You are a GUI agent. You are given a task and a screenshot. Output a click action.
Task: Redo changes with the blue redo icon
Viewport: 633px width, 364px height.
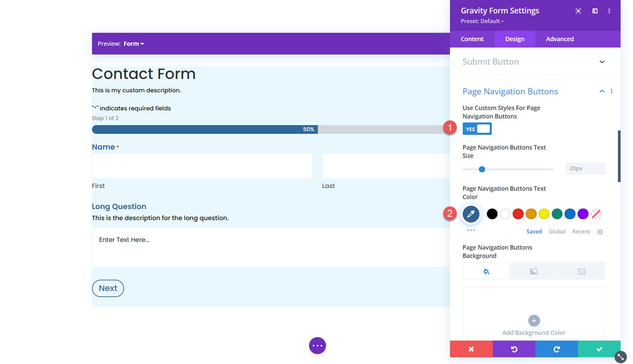[556, 349]
